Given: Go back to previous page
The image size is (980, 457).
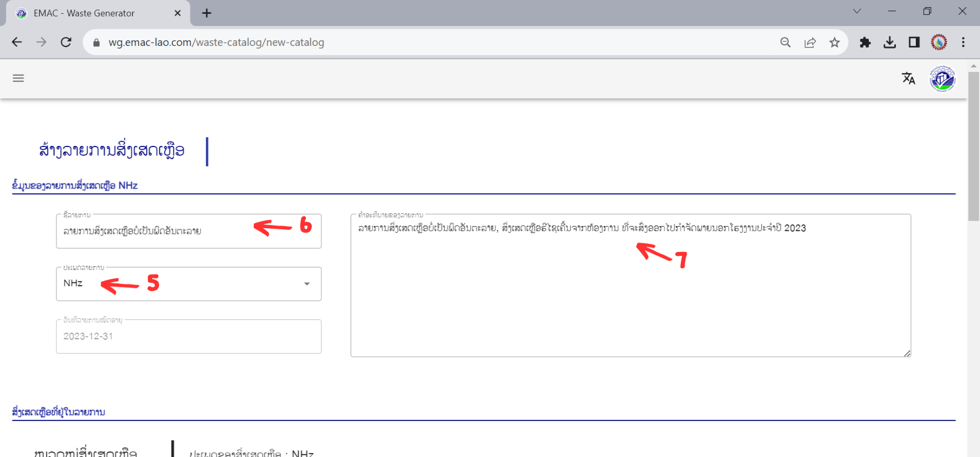Looking at the screenshot, I should [x=17, y=43].
